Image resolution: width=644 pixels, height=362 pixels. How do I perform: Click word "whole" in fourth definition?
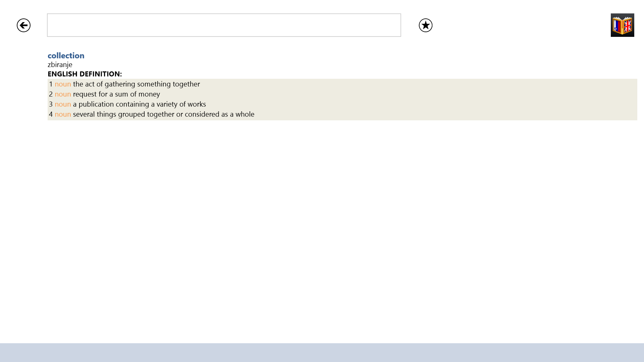click(245, 114)
